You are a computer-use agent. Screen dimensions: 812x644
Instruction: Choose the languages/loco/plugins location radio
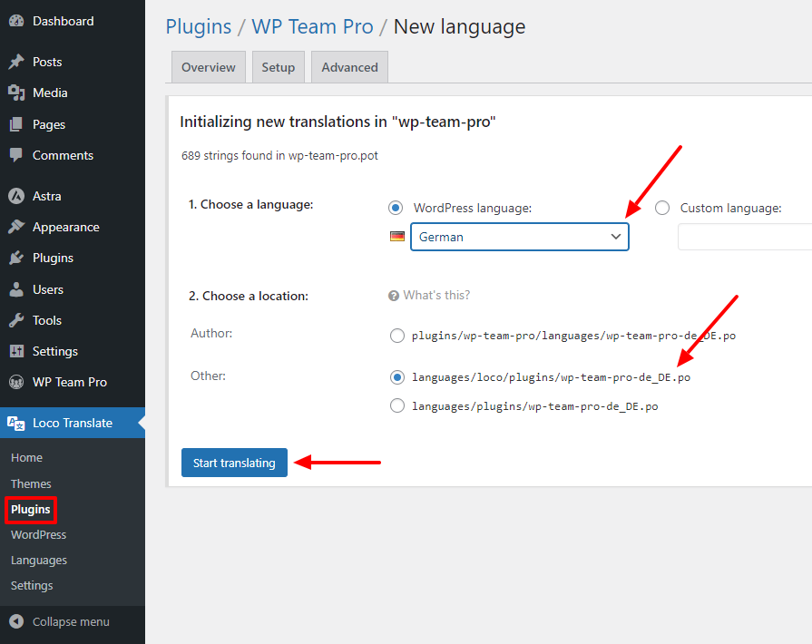tap(397, 377)
